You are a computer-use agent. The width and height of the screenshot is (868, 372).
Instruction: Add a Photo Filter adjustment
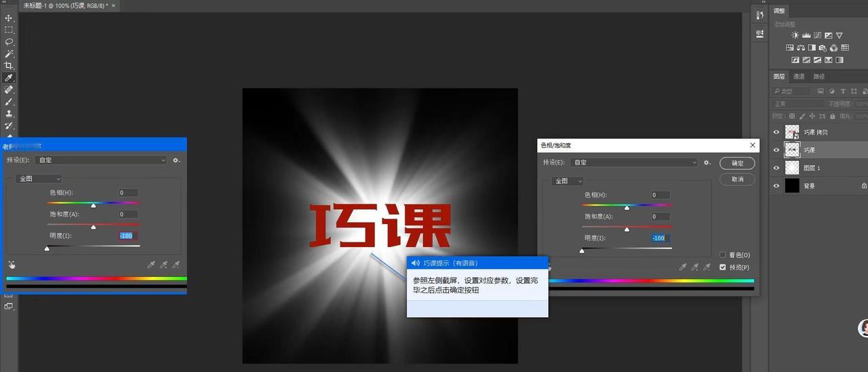tap(823, 48)
